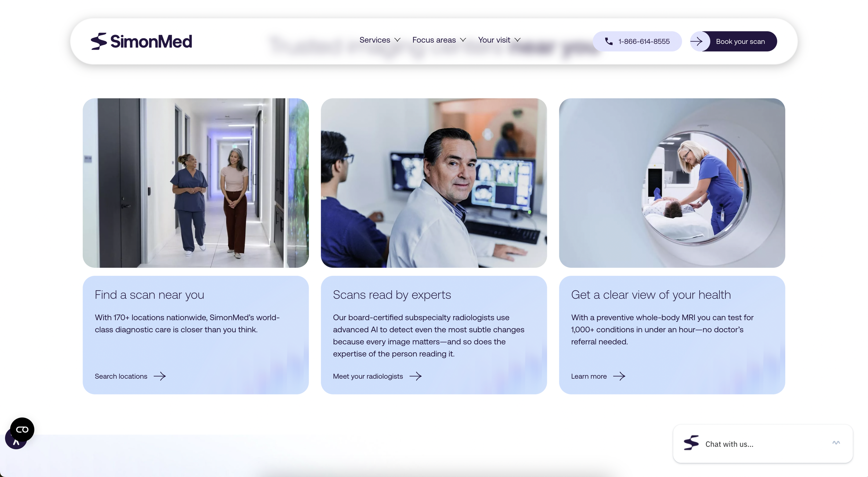Select the 'Find a scan near you' heading
868x477 pixels.
pos(149,295)
